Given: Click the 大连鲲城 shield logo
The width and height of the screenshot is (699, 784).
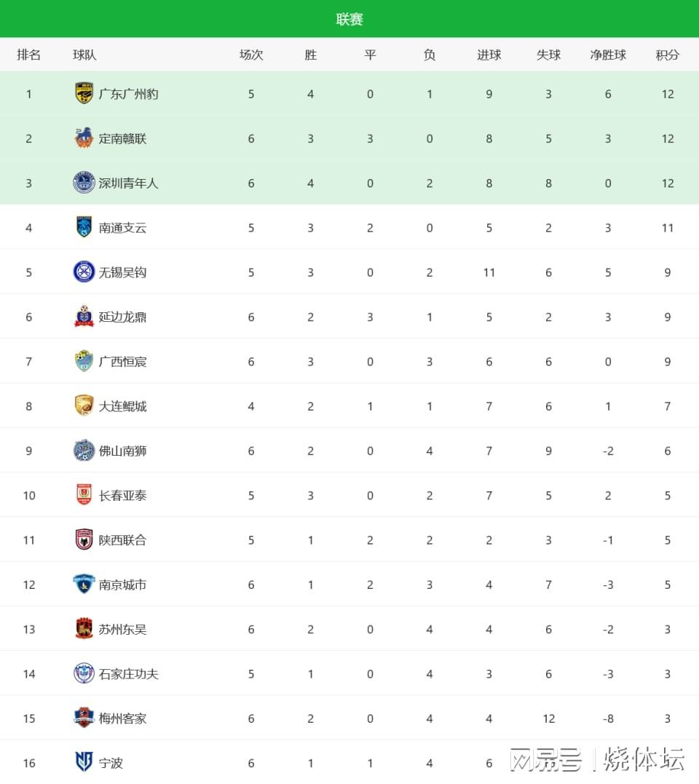Looking at the screenshot, I should click(x=84, y=405).
